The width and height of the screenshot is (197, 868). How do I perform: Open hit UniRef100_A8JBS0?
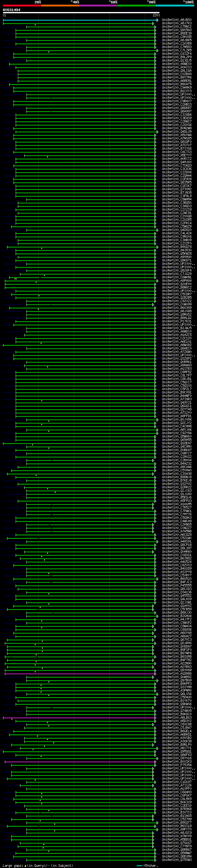pyautogui.click(x=177, y=20)
